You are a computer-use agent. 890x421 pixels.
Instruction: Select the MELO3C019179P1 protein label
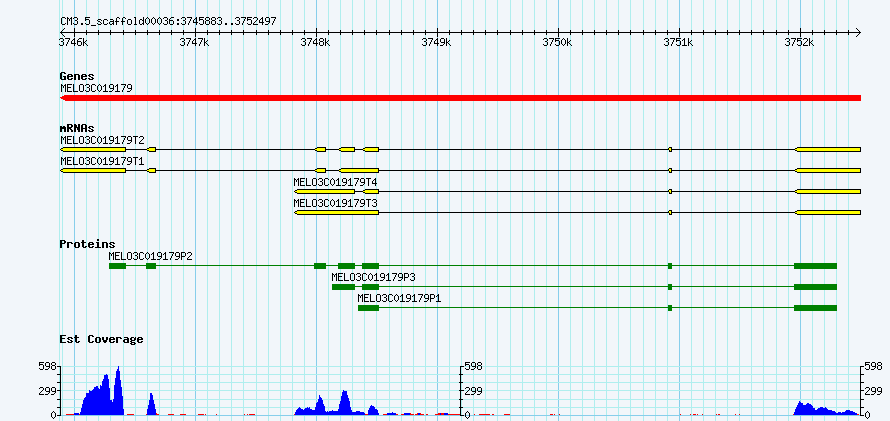[399, 298]
